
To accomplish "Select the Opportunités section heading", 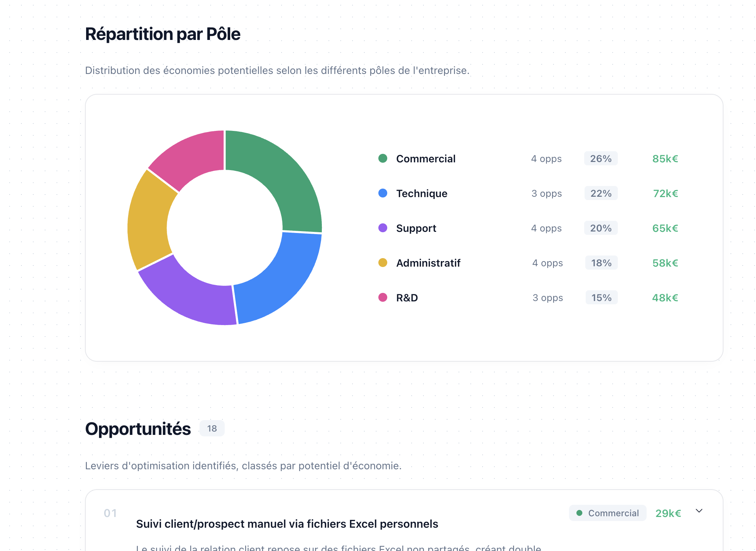I will 137,428.
